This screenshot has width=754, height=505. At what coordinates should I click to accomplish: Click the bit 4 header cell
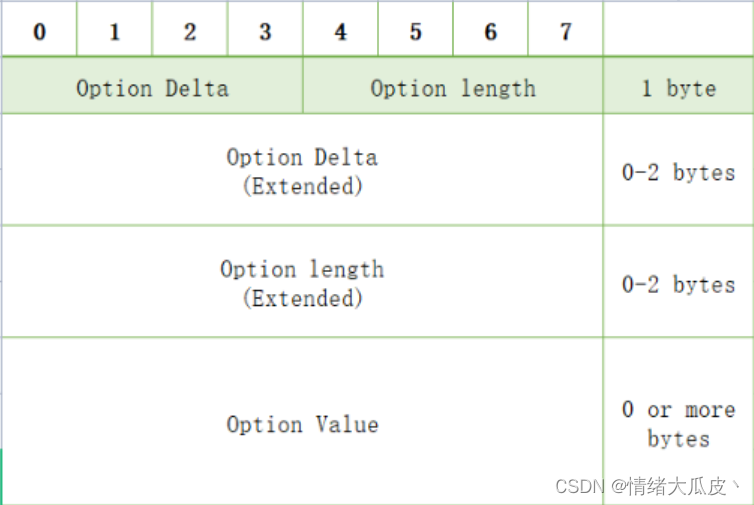click(340, 31)
